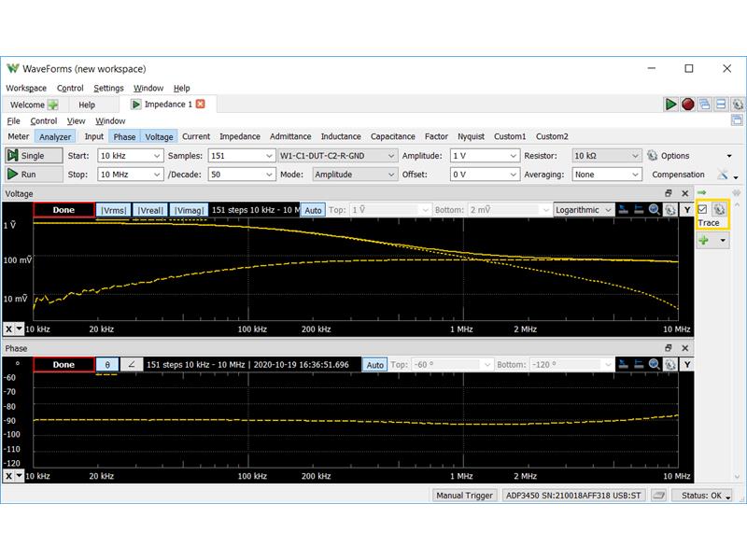
Task: Close the Voltage panel
Action: 685,193
